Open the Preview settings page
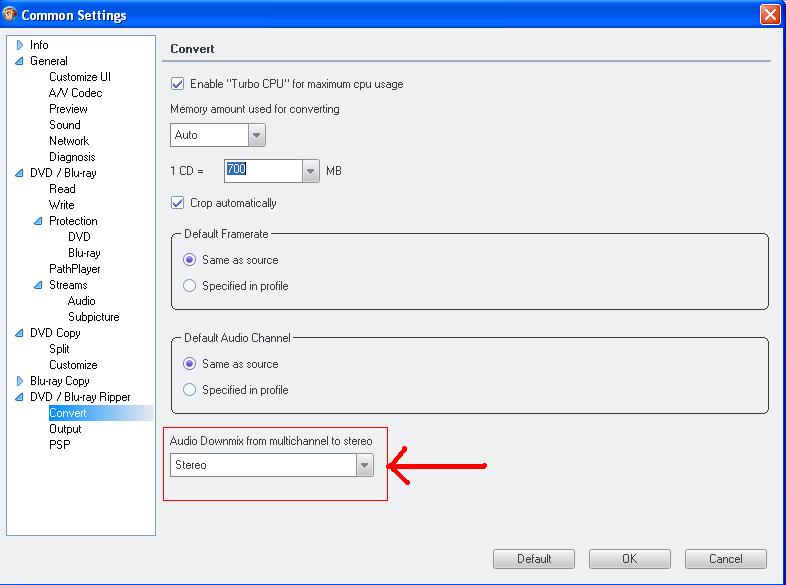Image resolution: width=786 pixels, height=585 pixels. [x=68, y=109]
